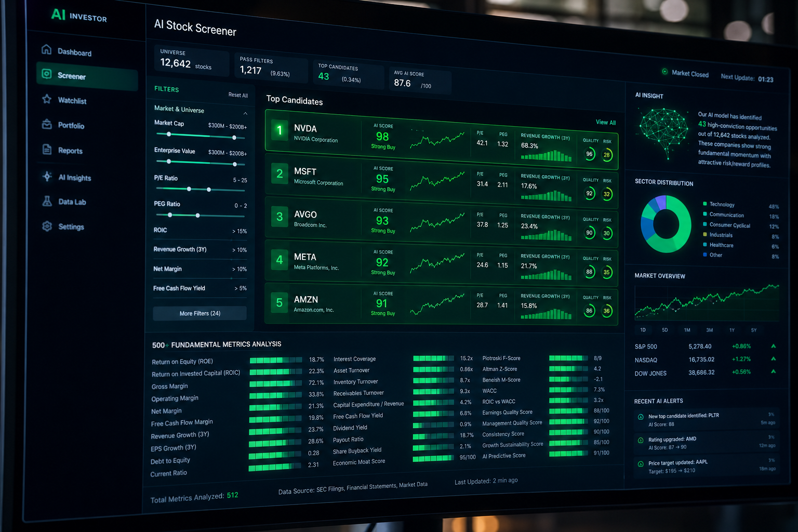Click the NASDAQ up arrow
Viewport: 798px width, 532px height.
click(773, 359)
